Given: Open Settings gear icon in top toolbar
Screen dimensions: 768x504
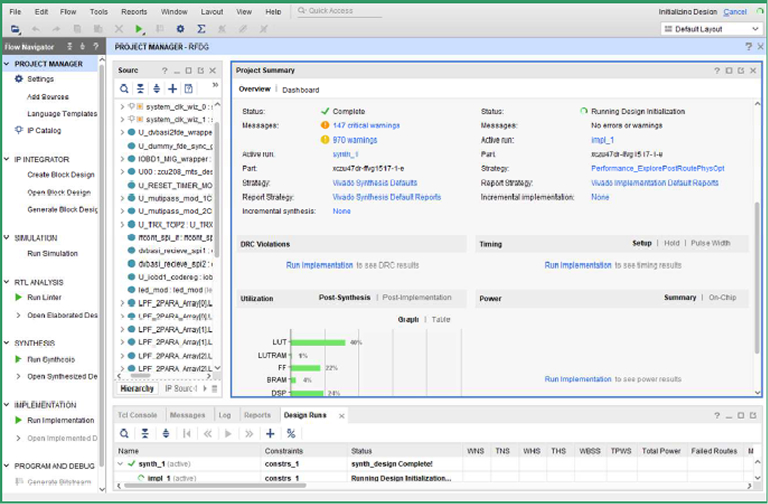Looking at the screenshot, I should click(180, 29).
